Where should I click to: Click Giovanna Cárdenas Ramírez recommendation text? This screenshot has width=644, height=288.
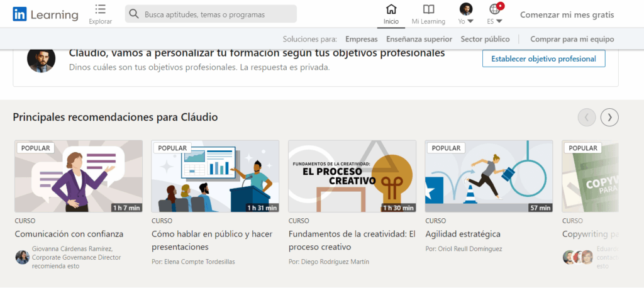click(76, 257)
